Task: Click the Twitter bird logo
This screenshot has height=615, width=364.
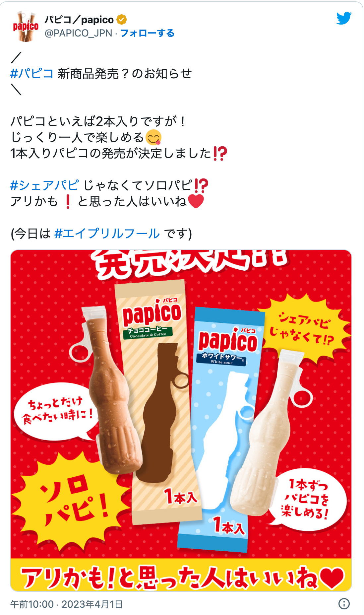Action: tap(344, 19)
